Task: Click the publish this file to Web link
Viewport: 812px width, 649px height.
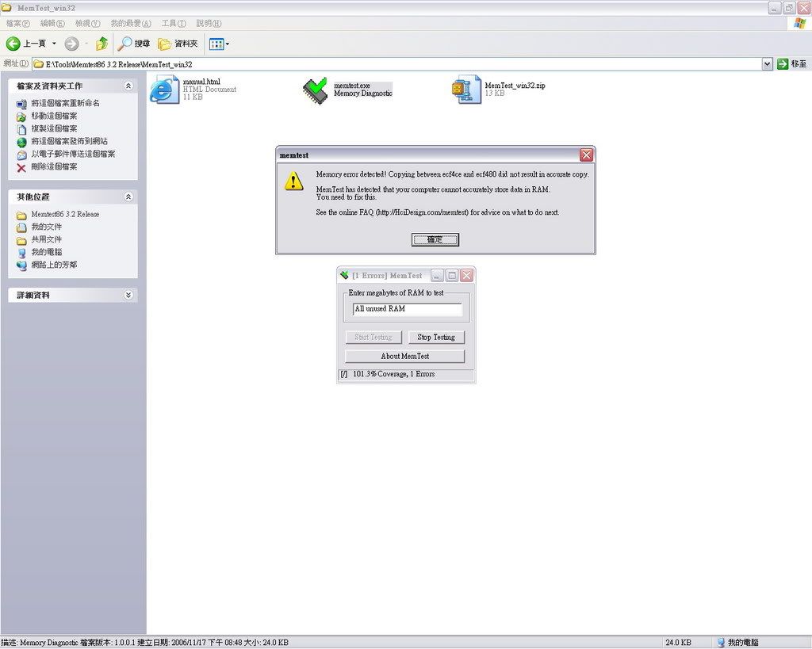Action: (x=70, y=141)
